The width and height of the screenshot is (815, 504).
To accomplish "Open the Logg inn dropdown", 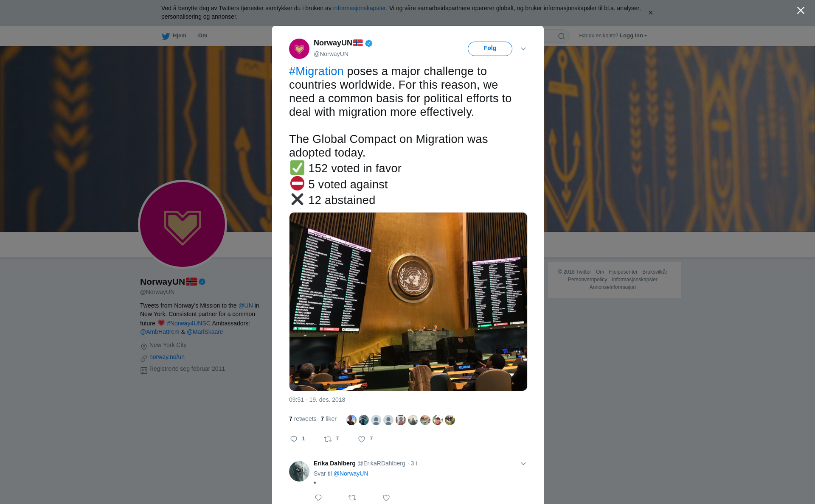I will click(633, 36).
